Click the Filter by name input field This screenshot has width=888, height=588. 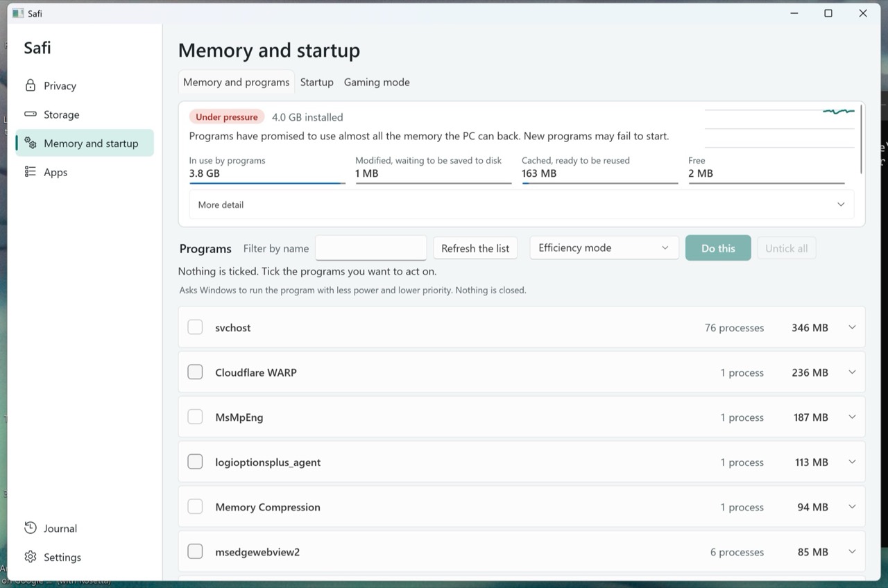click(370, 248)
